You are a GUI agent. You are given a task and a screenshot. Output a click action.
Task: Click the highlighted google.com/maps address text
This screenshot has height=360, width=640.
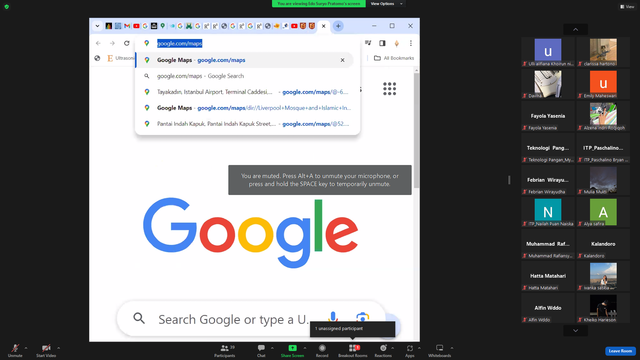click(180, 43)
